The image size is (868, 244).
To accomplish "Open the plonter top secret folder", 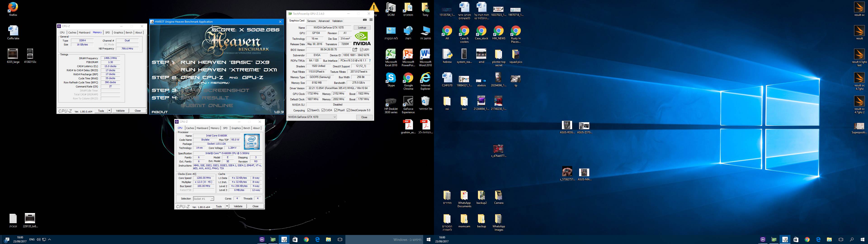I will tap(498, 58).
